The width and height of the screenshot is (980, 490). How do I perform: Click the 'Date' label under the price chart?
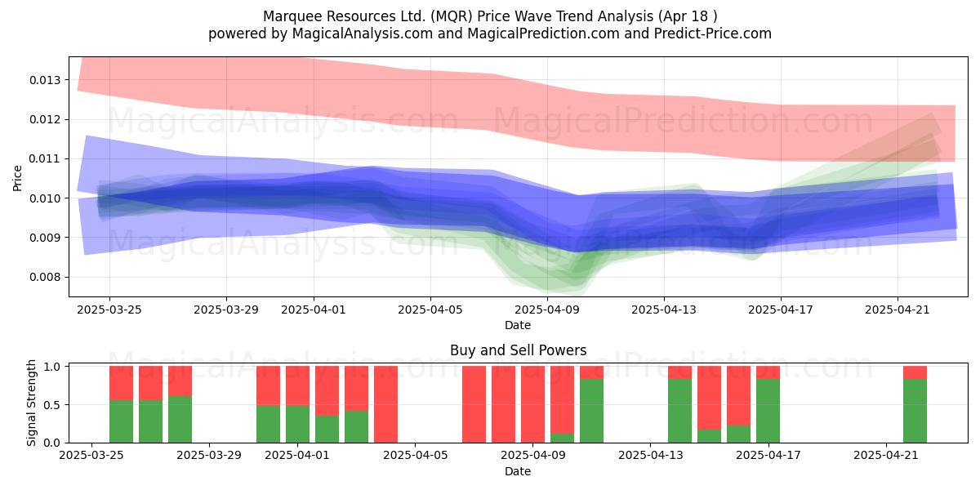(518, 325)
